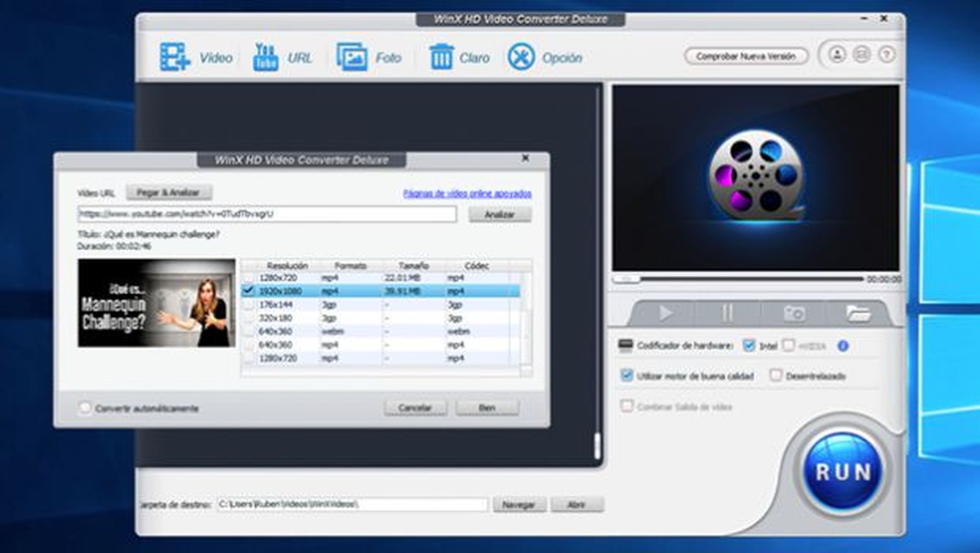Click the destination folder path field
980x553 pixels.
[x=352, y=504]
